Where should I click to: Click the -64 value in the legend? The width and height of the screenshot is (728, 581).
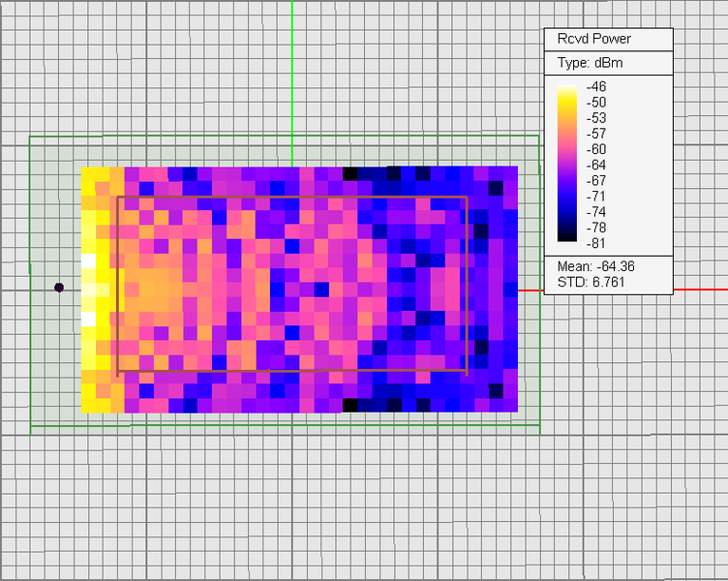pyautogui.click(x=596, y=165)
